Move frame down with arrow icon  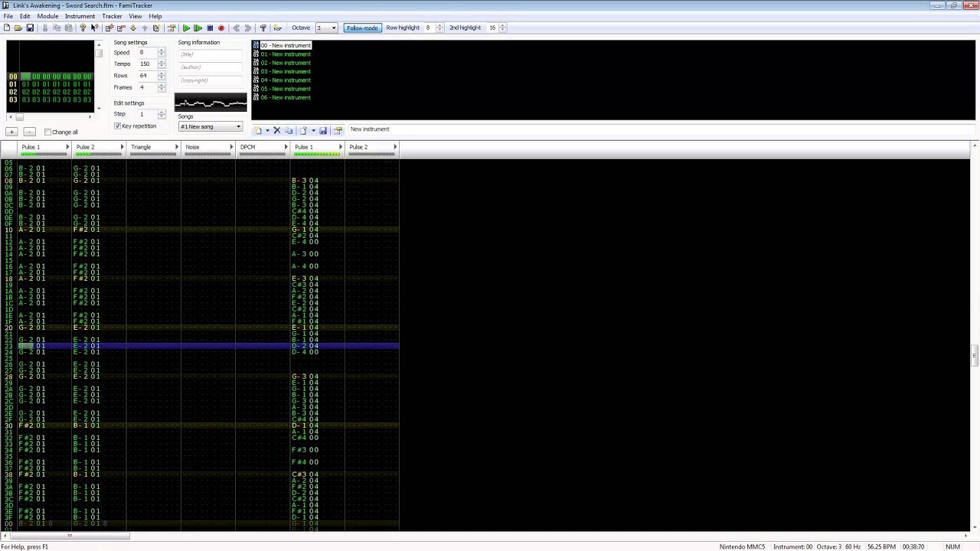(132, 28)
